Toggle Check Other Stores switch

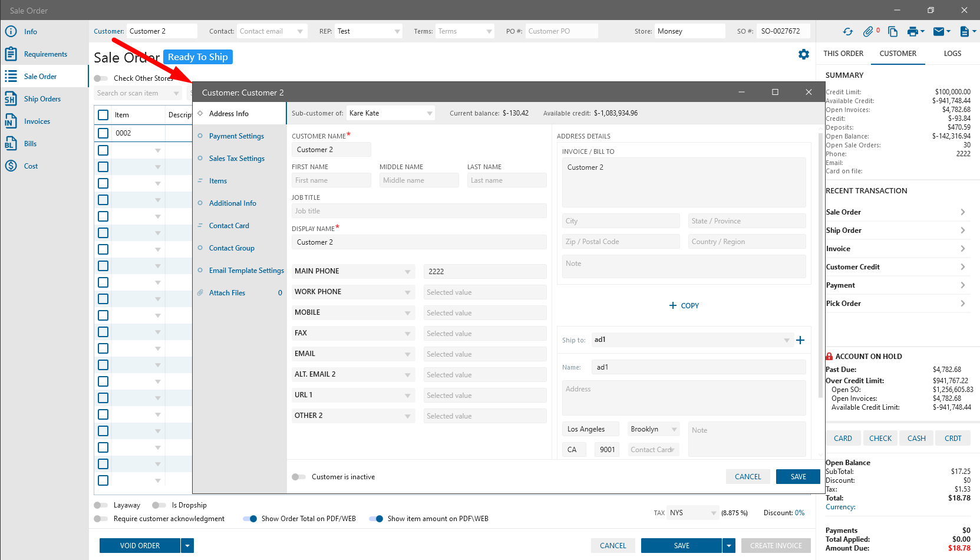[x=101, y=78]
